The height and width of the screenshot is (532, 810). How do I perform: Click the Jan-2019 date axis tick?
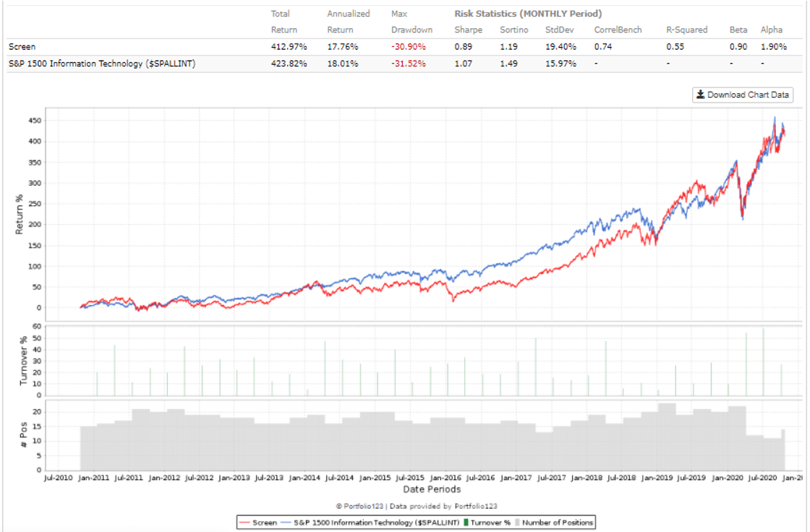coord(657,478)
